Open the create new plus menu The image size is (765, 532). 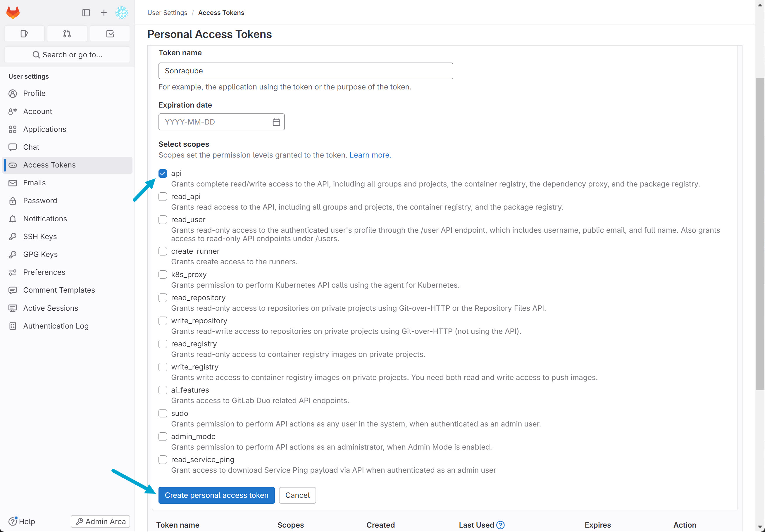[104, 13]
